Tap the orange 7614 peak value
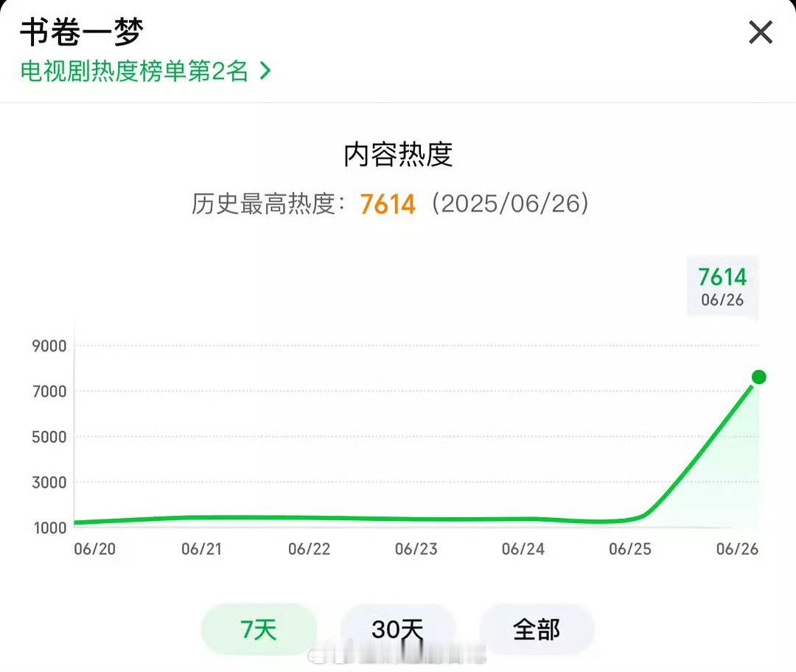The image size is (796, 672). click(x=388, y=204)
